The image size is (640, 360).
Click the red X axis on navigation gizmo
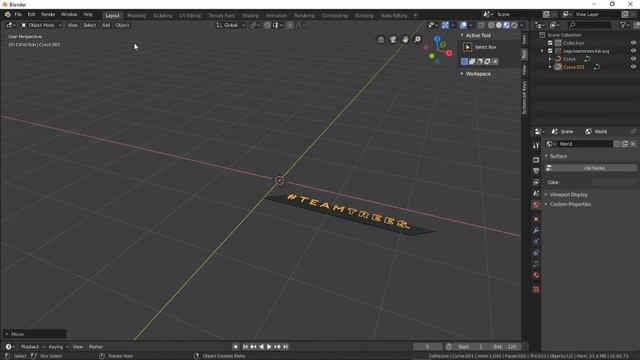pos(449,53)
